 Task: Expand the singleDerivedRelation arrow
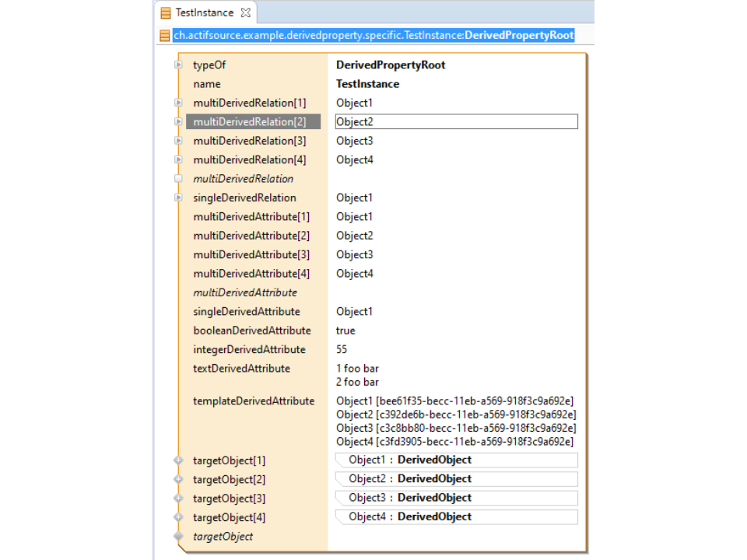(178, 198)
